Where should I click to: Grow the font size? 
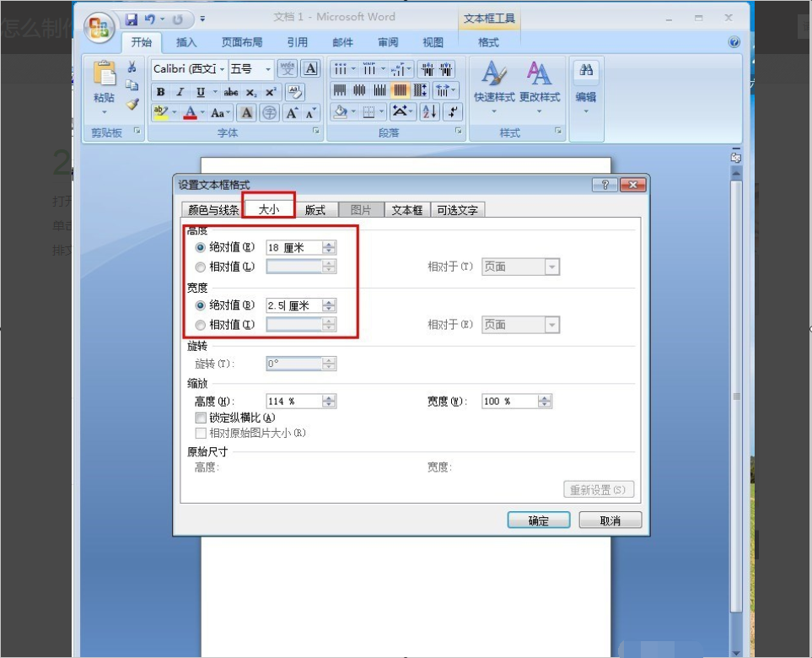[x=292, y=112]
